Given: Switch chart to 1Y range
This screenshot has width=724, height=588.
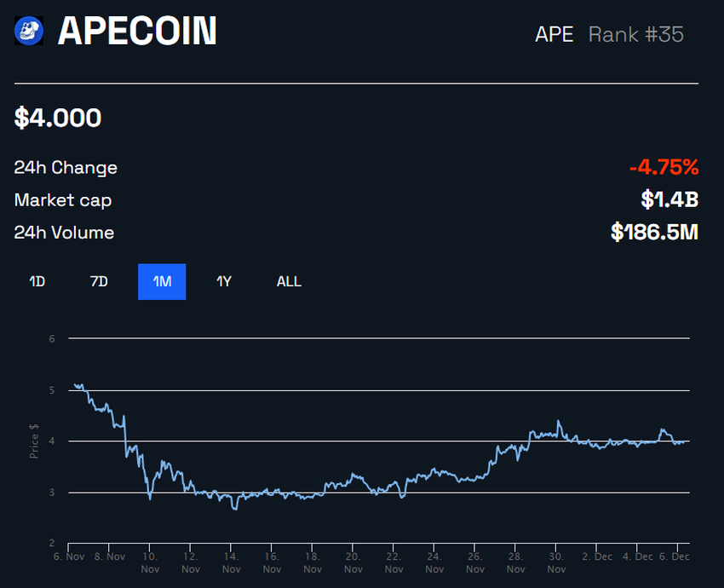Looking at the screenshot, I should click(224, 281).
